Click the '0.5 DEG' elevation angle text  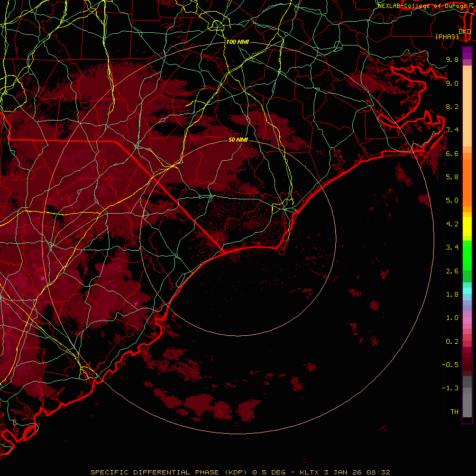coord(269,472)
